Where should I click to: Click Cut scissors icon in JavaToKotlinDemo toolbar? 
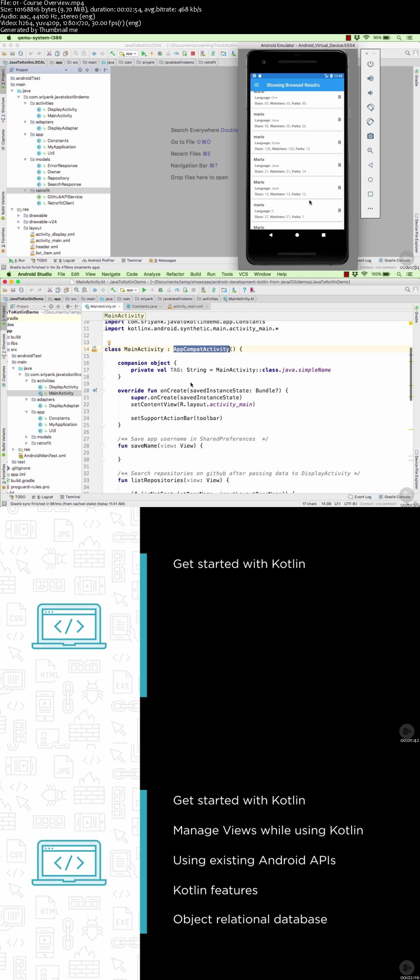[x=50, y=290]
